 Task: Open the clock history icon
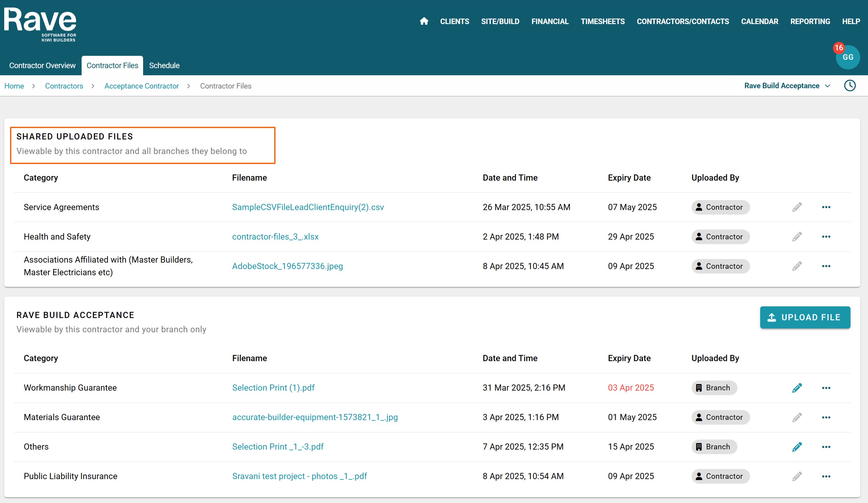click(x=850, y=86)
